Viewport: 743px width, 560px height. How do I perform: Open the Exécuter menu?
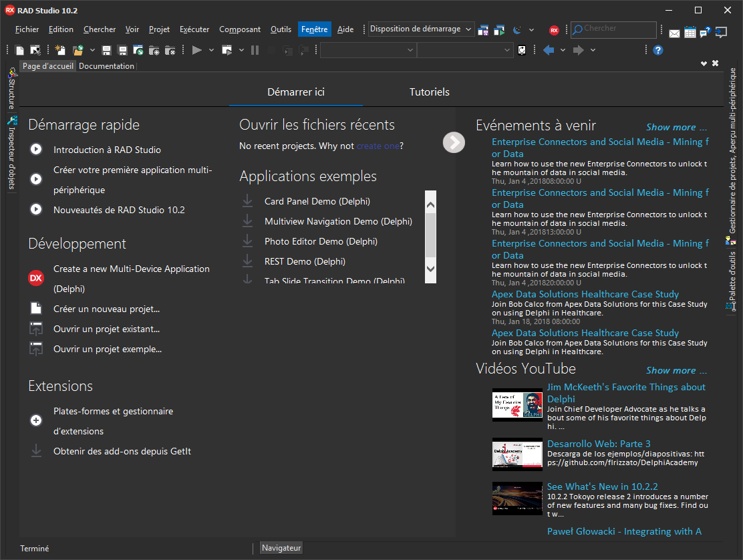tap(194, 29)
